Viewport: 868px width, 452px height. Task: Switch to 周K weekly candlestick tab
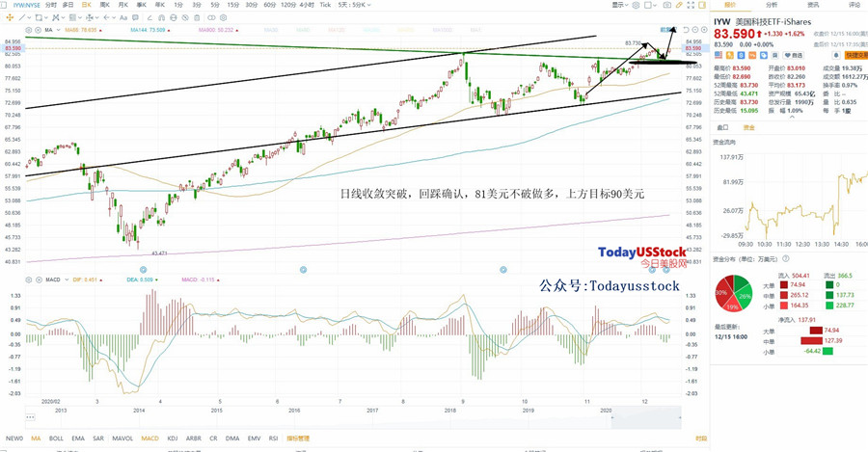[x=104, y=5]
